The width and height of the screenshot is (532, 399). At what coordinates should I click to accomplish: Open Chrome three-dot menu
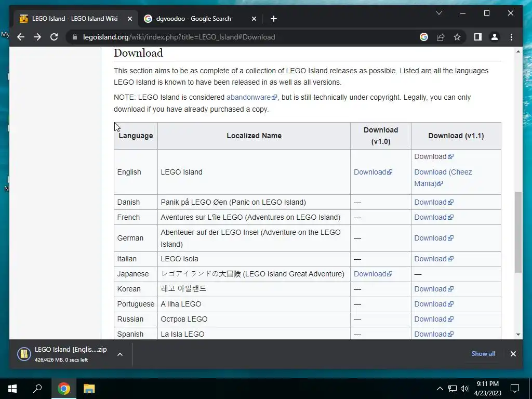coord(511,37)
